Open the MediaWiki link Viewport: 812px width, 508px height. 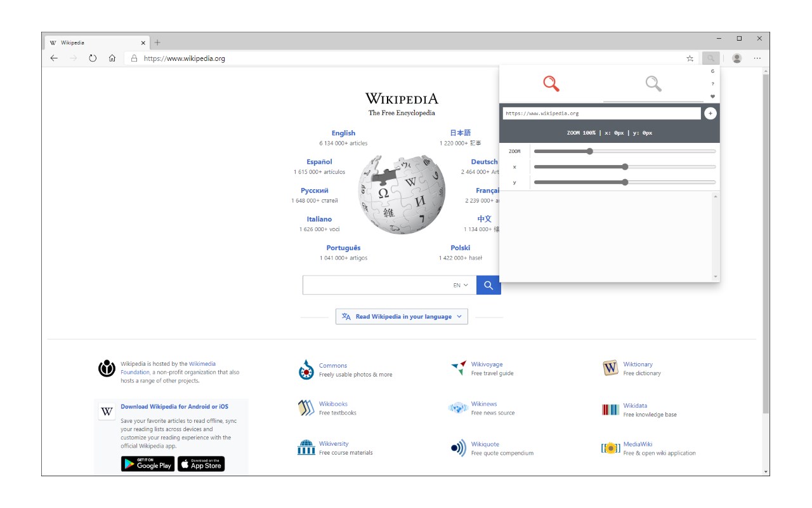pyautogui.click(x=638, y=444)
